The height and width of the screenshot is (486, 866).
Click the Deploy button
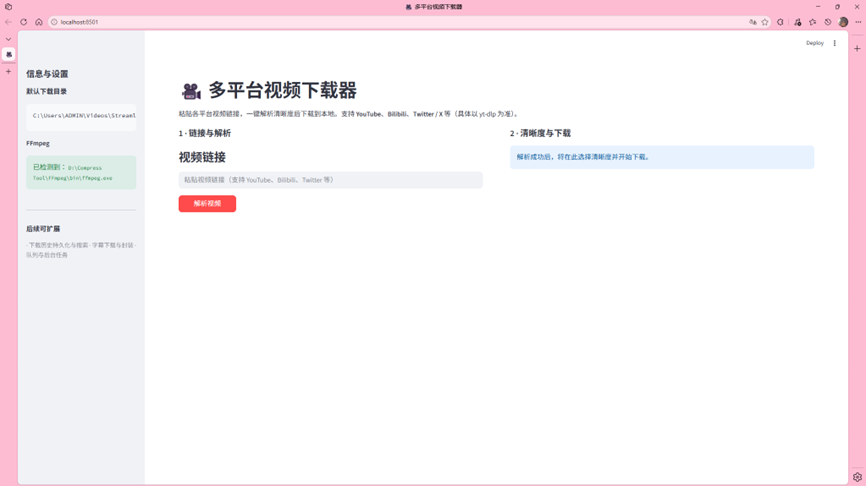[814, 43]
